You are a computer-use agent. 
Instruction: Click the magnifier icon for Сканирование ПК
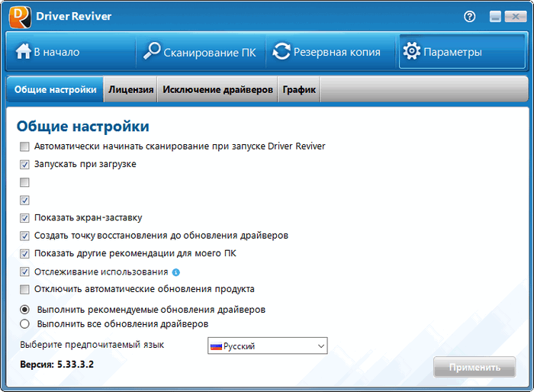pyautogui.click(x=152, y=51)
